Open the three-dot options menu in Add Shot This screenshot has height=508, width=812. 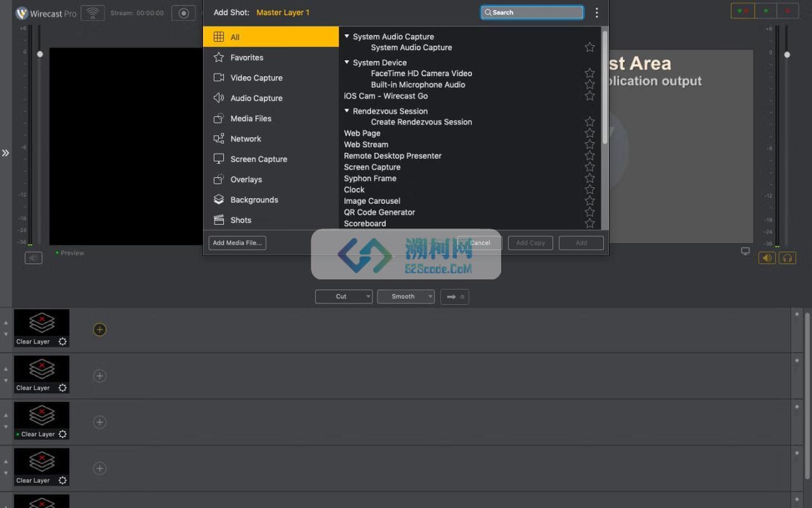[x=596, y=13]
